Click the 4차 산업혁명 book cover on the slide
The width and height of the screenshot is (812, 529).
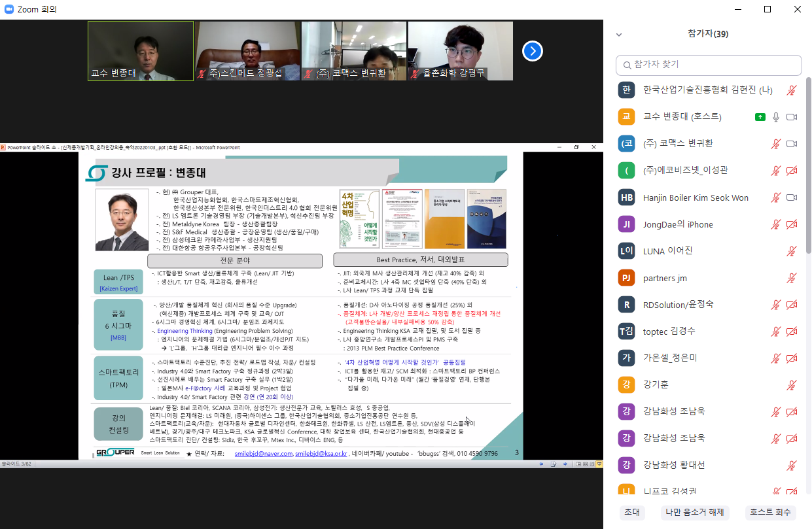pos(360,219)
